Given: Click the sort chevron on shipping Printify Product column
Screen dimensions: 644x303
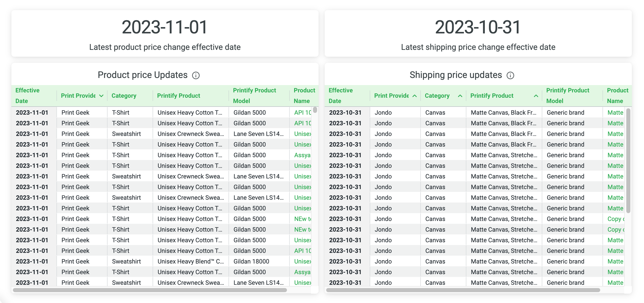Looking at the screenshot, I should [536, 96].
